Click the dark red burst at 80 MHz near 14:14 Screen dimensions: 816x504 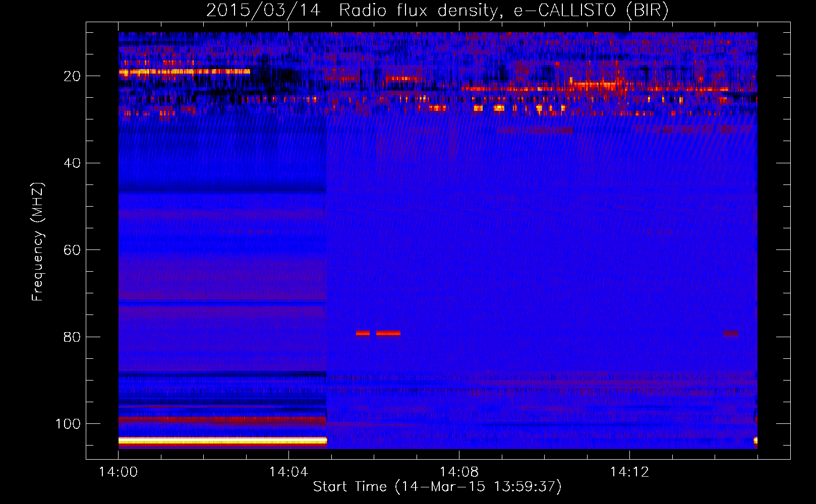[x=730, y=333]
